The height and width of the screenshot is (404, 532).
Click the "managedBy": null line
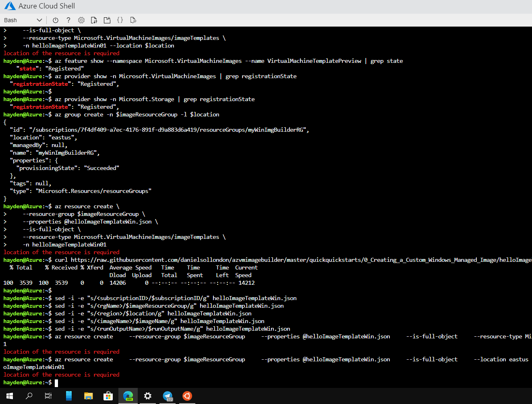point(39,145)
